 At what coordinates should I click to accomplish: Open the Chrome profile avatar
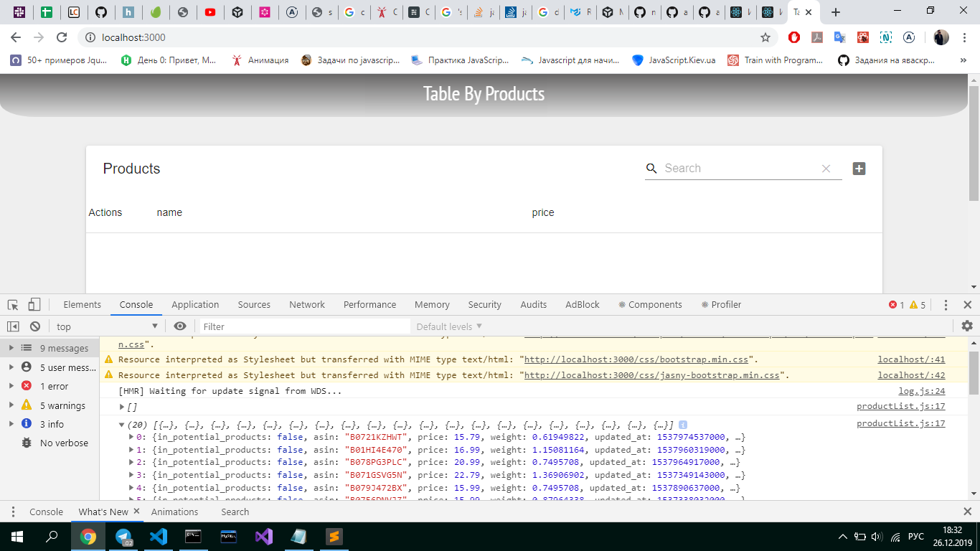pos(941,37)
